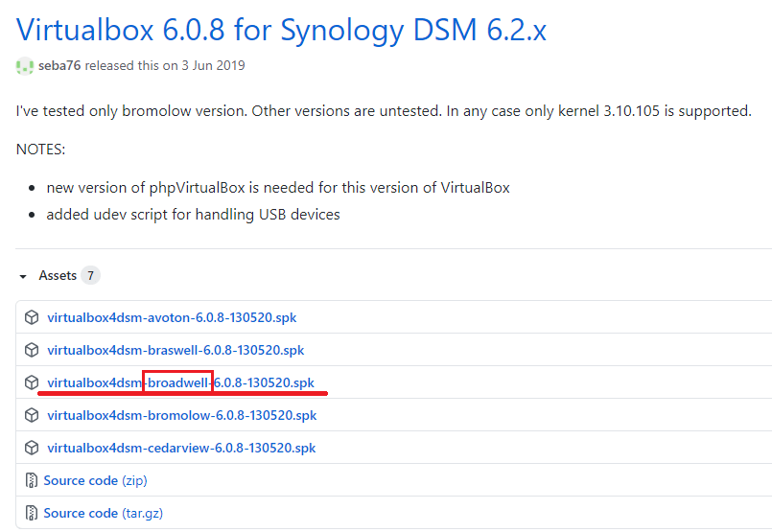Click the package icon beside the broadwell spk
Viewport: 772px width, 532px height.
pyautogui.click(x=32, y=382)
